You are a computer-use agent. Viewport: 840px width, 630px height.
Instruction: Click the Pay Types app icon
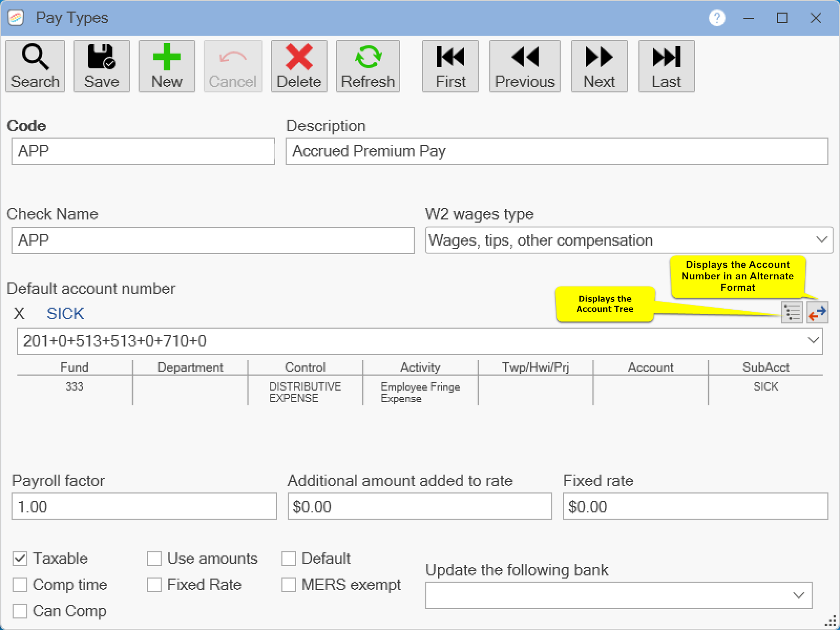click(x=16, y=18)
